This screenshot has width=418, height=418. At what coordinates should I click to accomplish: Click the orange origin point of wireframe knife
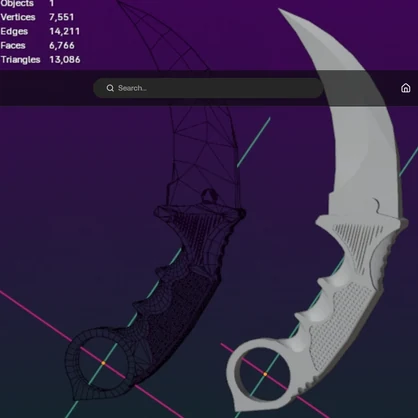(x=103, y=363)
